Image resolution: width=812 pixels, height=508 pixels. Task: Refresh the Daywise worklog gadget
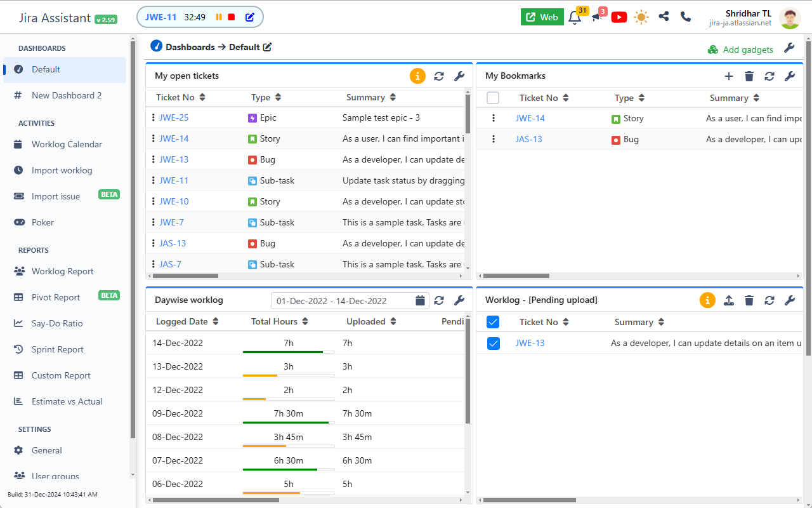click(x=439, y=300)
